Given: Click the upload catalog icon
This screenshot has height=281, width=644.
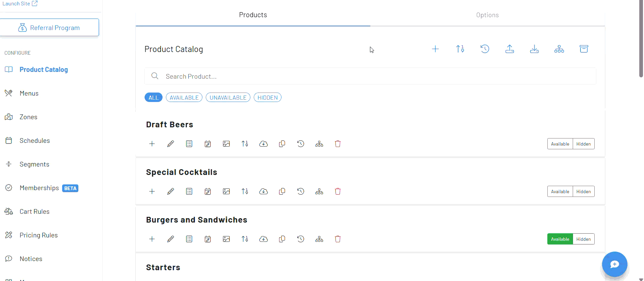Looking at the screenshot, I should (x=510, y=49).
